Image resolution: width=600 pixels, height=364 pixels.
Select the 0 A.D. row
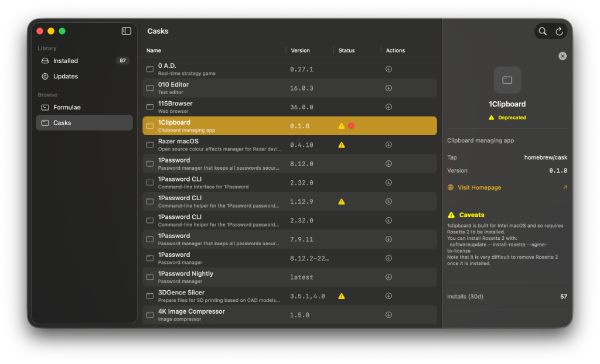[289, 69]
